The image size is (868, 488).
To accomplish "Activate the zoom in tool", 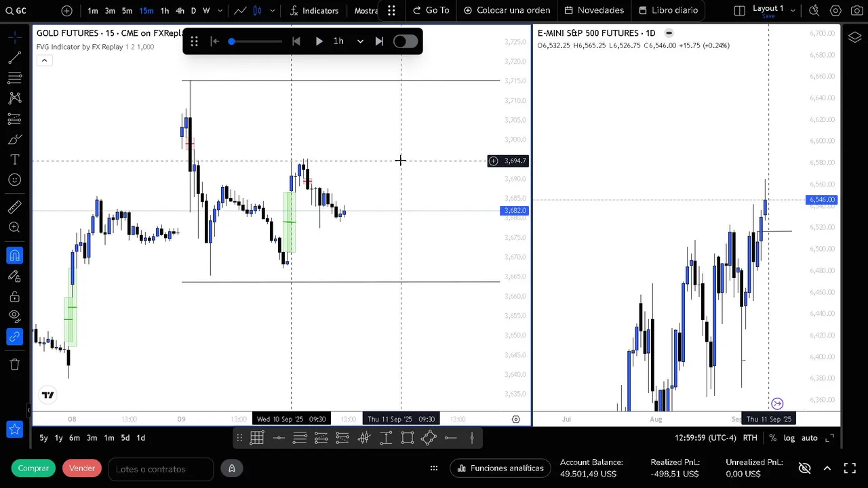I will (x=14, y=228).
